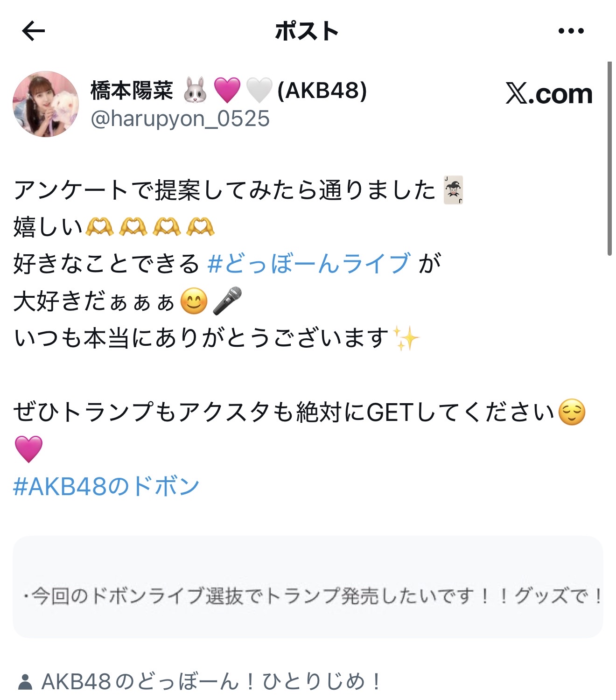Screen dimensions: 616x700
Task: Open the profile avatar of 橋本陽菜
Action: click(x=46, y=104)
